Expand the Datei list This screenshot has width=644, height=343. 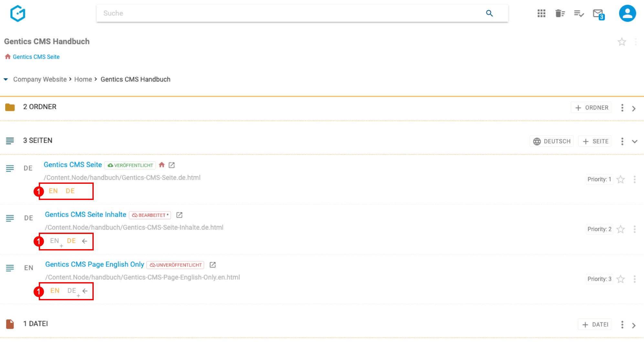point(634,325)
